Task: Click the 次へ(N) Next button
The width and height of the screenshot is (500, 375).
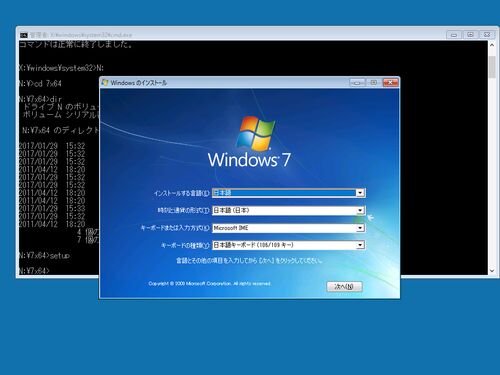Action: pos(344,287)
